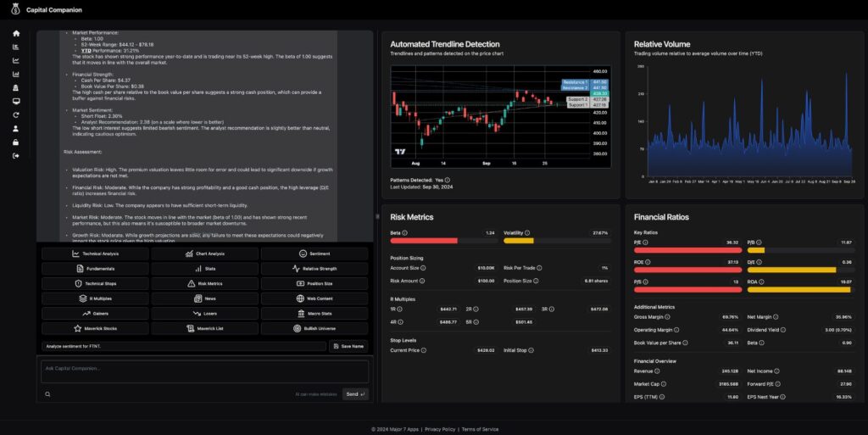Go to Home in the sidebar
Viewport: 868px width, 435px height.
15,33
